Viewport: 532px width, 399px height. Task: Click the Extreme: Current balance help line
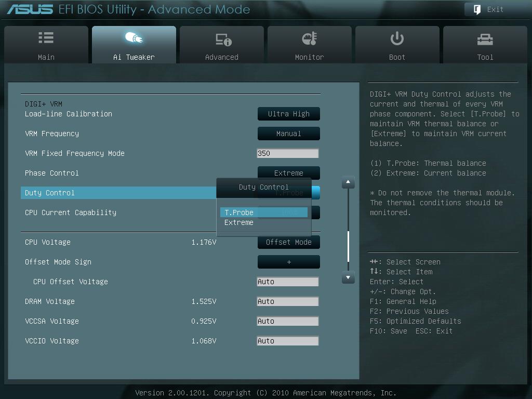[428, 173]
